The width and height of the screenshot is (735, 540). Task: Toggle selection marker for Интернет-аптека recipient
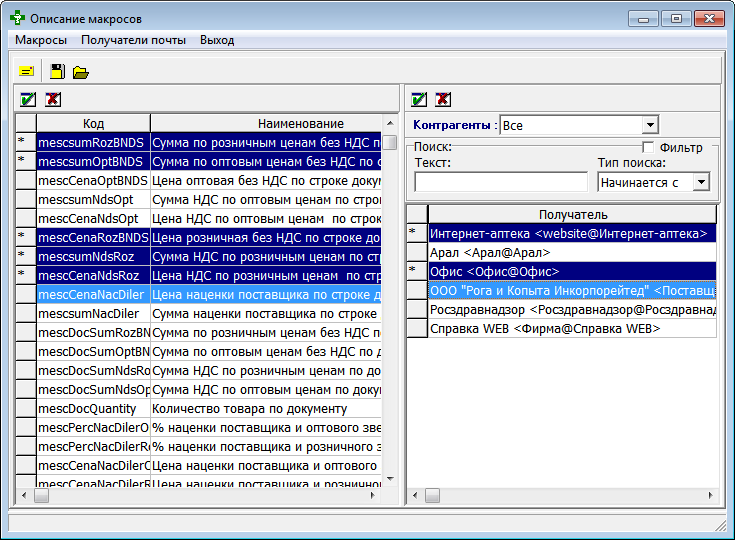(x=416, y=233)
